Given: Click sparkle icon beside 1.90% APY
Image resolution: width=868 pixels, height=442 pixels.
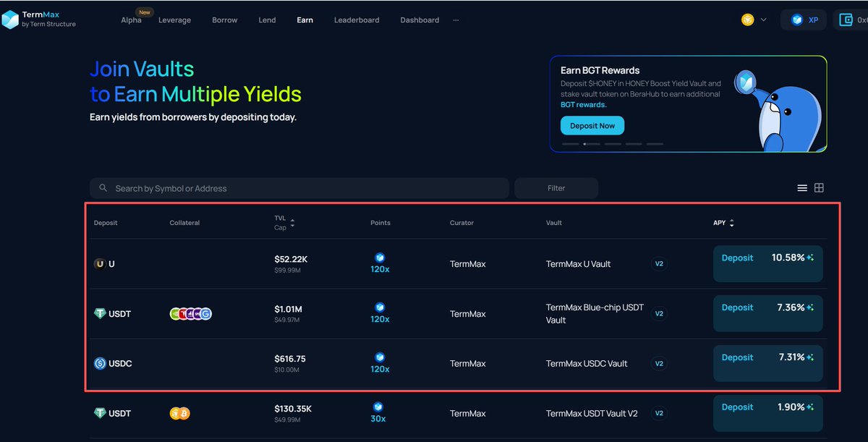Looking at the screenshot, I should pyautogui.click(x=810, y=407).
